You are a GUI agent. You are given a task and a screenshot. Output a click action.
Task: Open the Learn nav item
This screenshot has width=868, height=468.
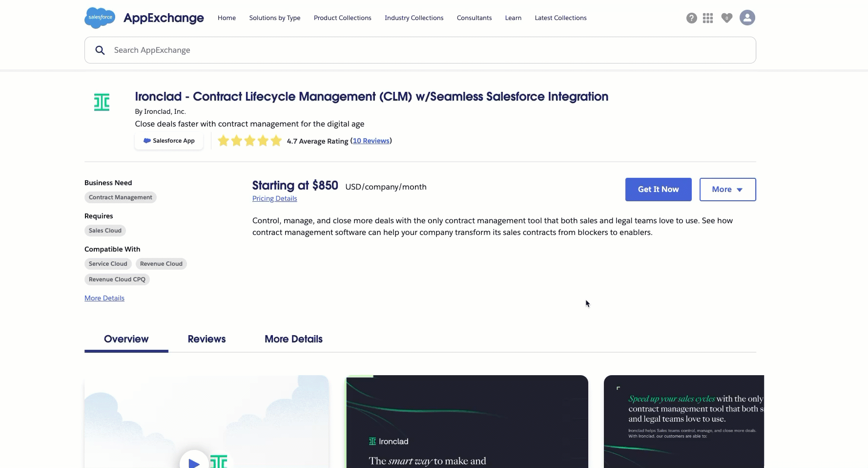coord(513,18)
